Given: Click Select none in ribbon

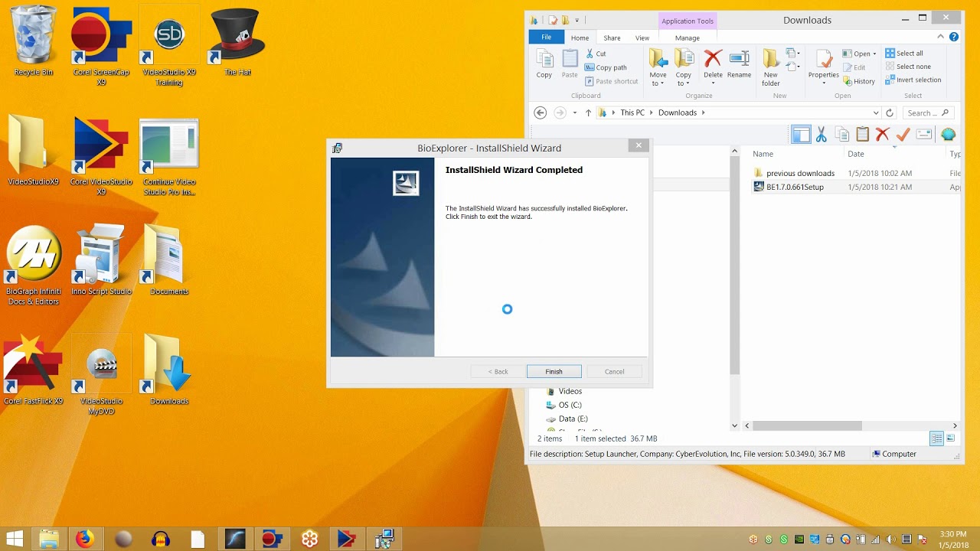Looking at the screenshot, I should (908, 67).
